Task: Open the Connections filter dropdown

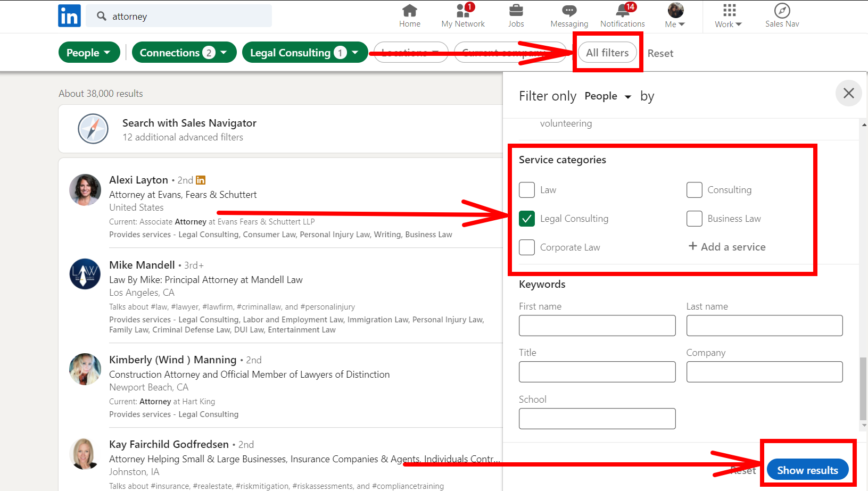Action: (x=184, y=53)
